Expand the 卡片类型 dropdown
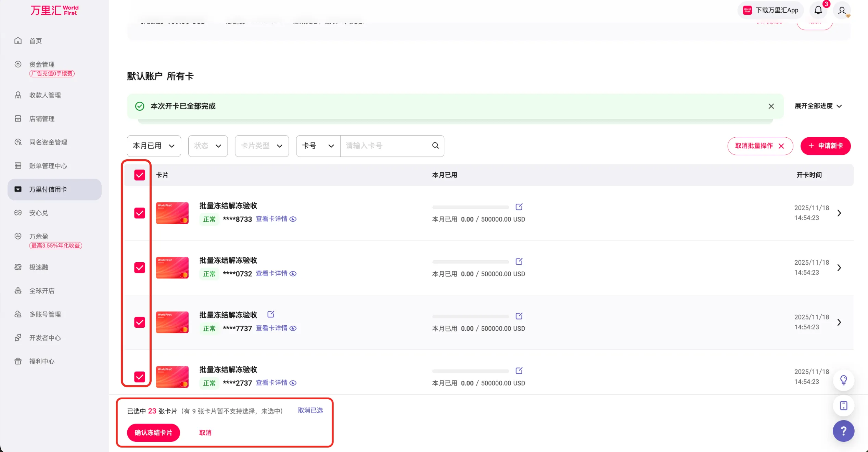The width and height of the screenshot is (868, 452). 261,146
